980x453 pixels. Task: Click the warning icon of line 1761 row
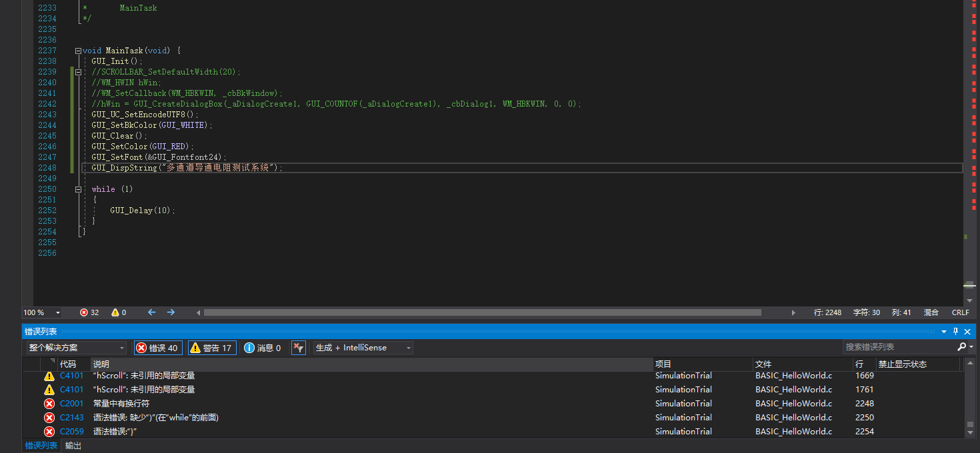coord(49,390)
